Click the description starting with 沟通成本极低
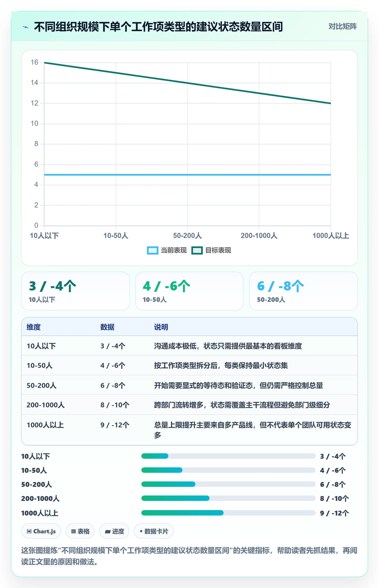379x588 pixels. 228,346
